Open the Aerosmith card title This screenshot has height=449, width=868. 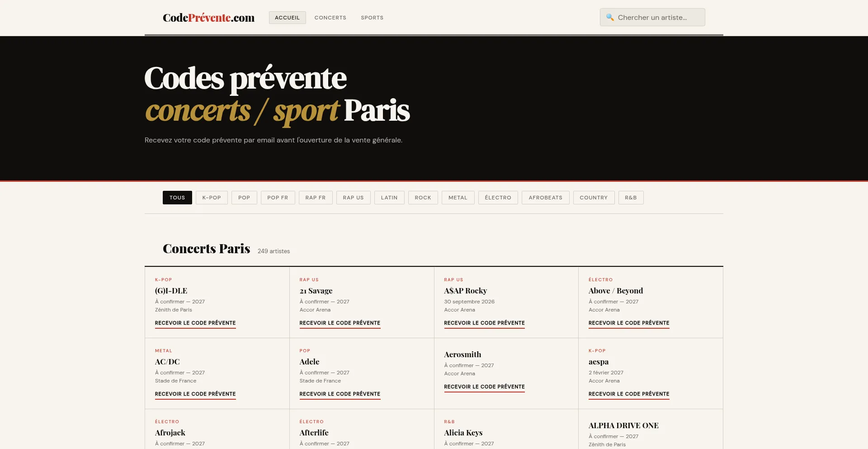point(462,354)
